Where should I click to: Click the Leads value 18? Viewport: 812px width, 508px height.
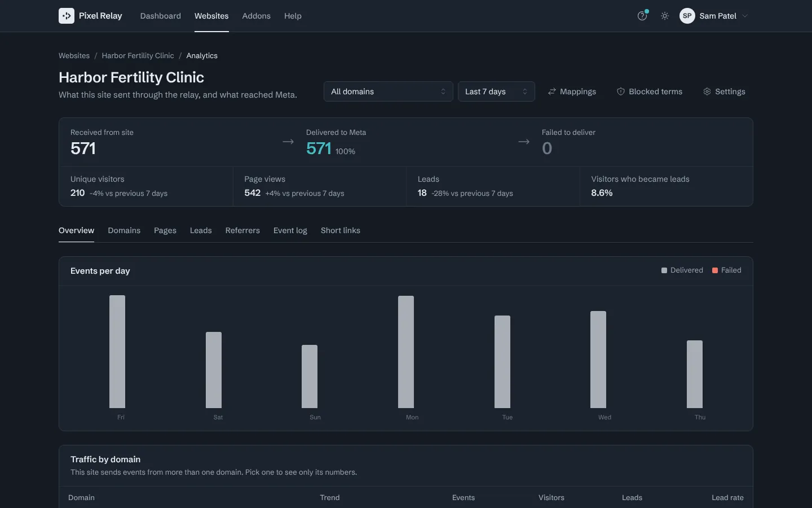click(422, 193)
